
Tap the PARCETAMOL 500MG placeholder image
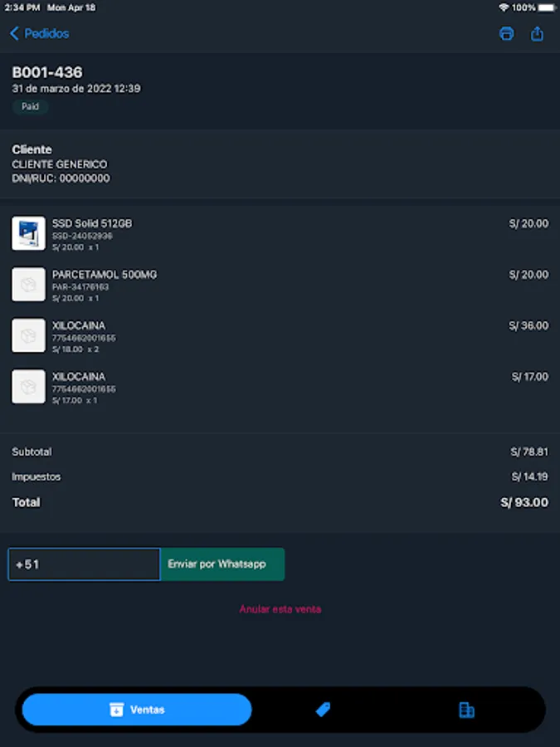28,285
